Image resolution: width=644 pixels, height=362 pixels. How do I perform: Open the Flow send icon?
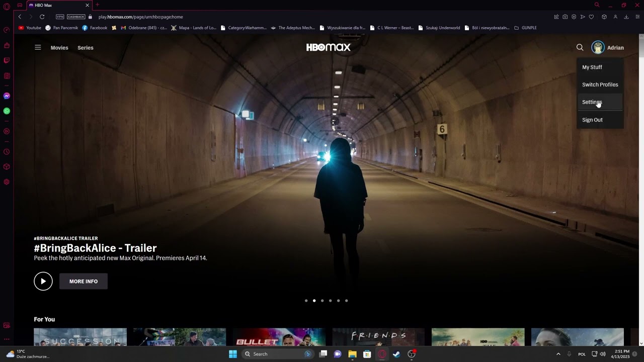pyautogui.click(x=583, y=17)
